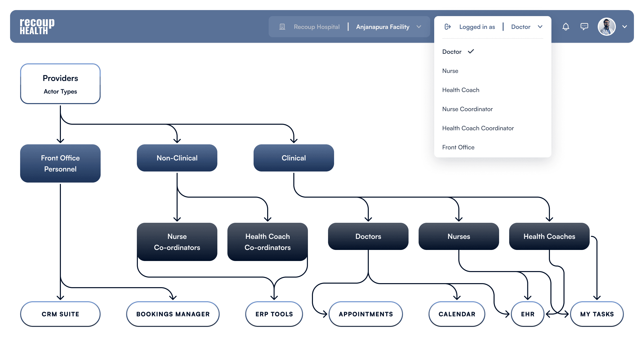Screen dimensions: 644x347
Task: Select the checked Doctor role
Action: 452,52
